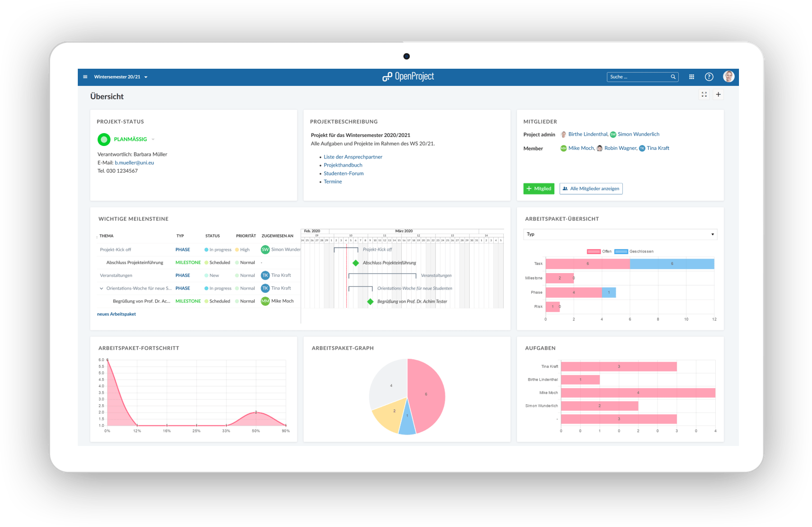Viewport: 812px width, 527px height.
Task: Open the Typ dropdown in Arbeitspaket-Übersicht
Action: tap(620, 234)
